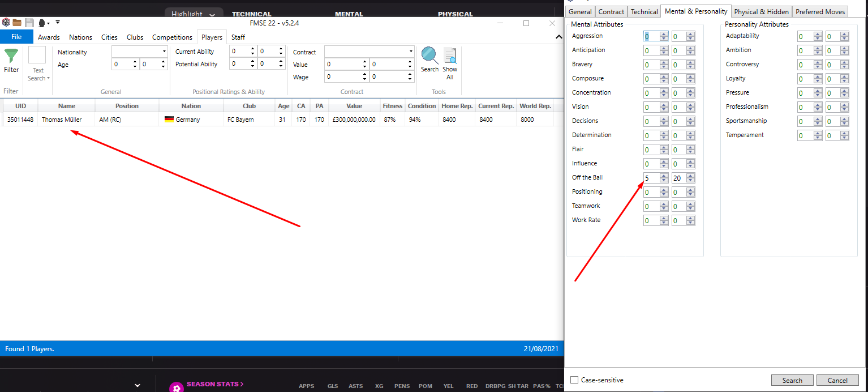Viewport: 868px width, 392px height.
Task: Click the green Filter funnel icon
Action: pyautogui.click(x=11, y=57)
